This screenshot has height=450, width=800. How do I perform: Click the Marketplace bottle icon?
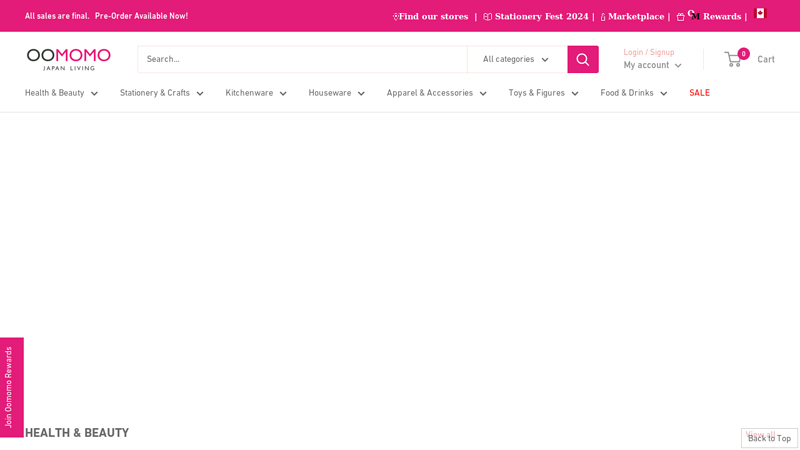click(603, 17)
